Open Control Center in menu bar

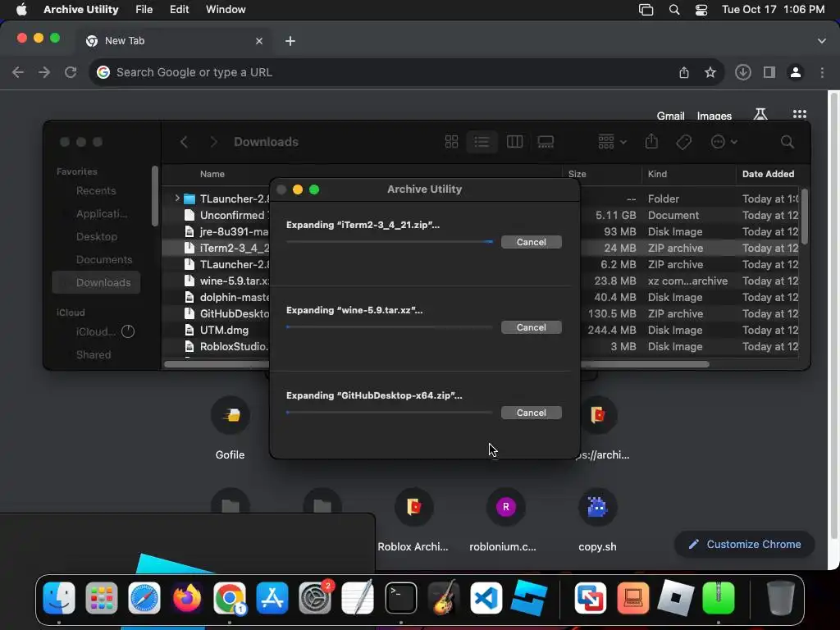click(701, 9)
